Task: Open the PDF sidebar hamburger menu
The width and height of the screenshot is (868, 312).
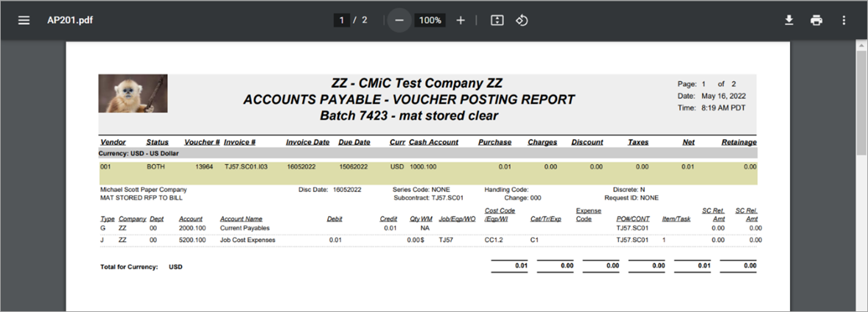Action: 24,21
